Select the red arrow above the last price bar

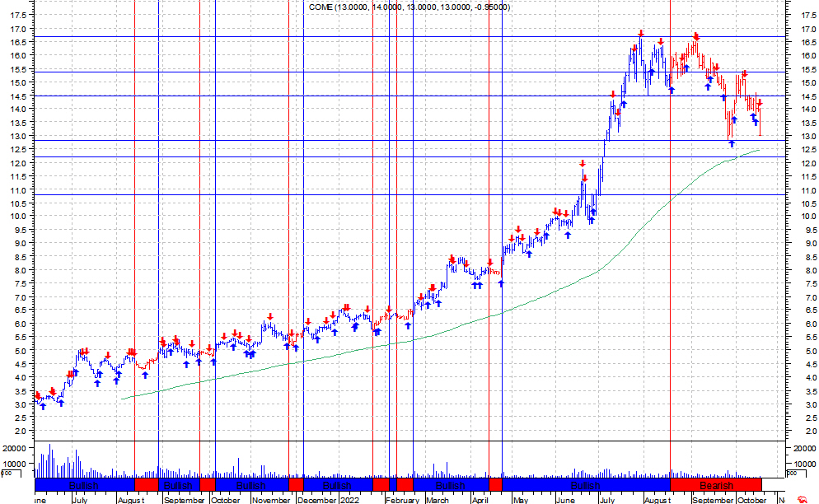point(760,103)
